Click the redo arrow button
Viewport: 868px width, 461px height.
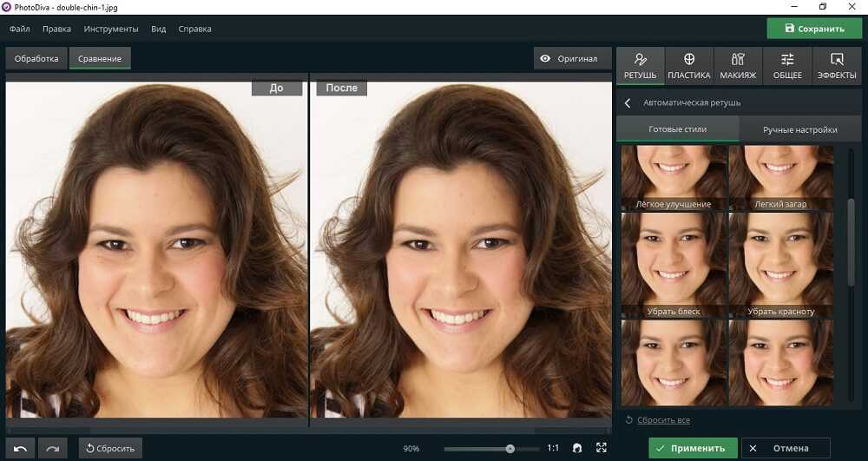coord(53,448)
